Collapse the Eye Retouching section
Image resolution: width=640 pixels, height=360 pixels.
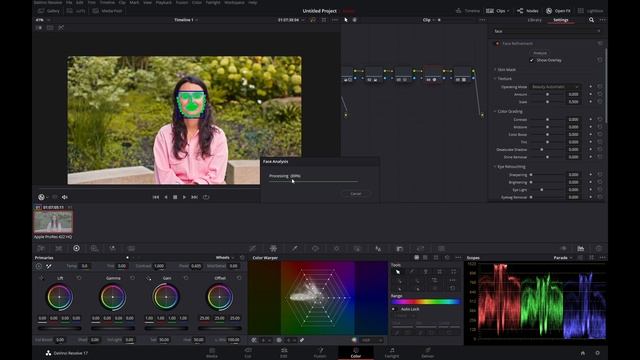coord(511,167)
